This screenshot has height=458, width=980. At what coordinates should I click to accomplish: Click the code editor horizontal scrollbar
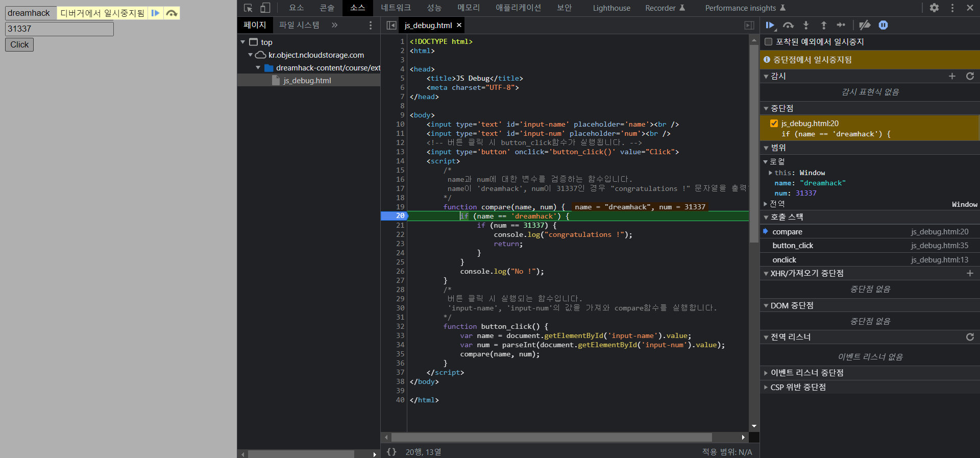[x=551, y=437]
